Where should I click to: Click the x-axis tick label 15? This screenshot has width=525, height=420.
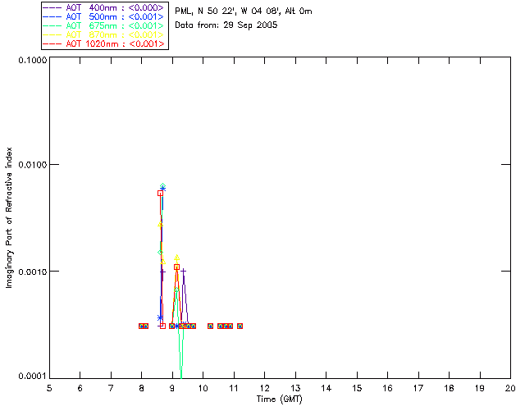[x=357, y=388]
